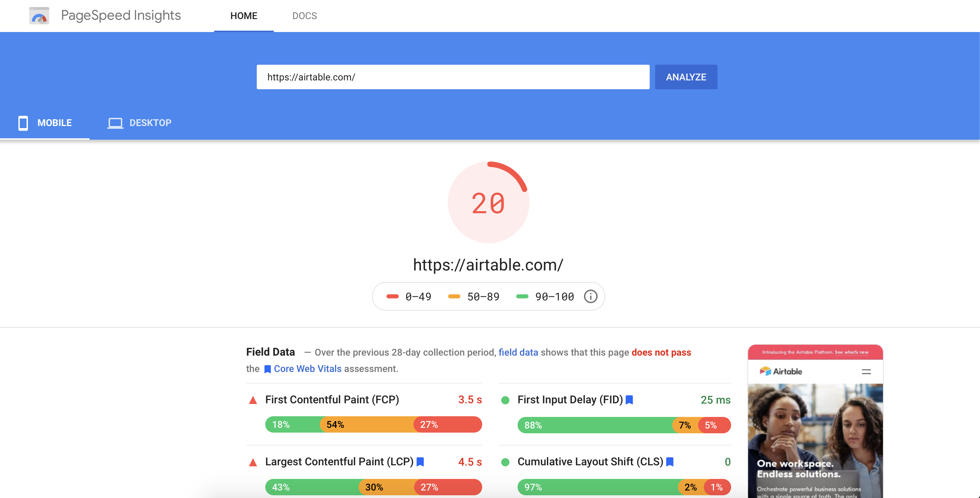Click the bookmark icon after Cumulative Layout Shift
Screen dimensions: 980x498
coord(670,462)
